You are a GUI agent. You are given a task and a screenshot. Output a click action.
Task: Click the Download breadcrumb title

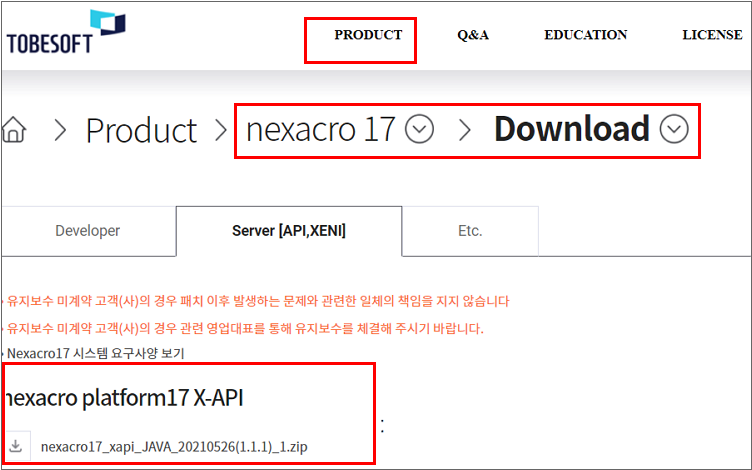572,129
